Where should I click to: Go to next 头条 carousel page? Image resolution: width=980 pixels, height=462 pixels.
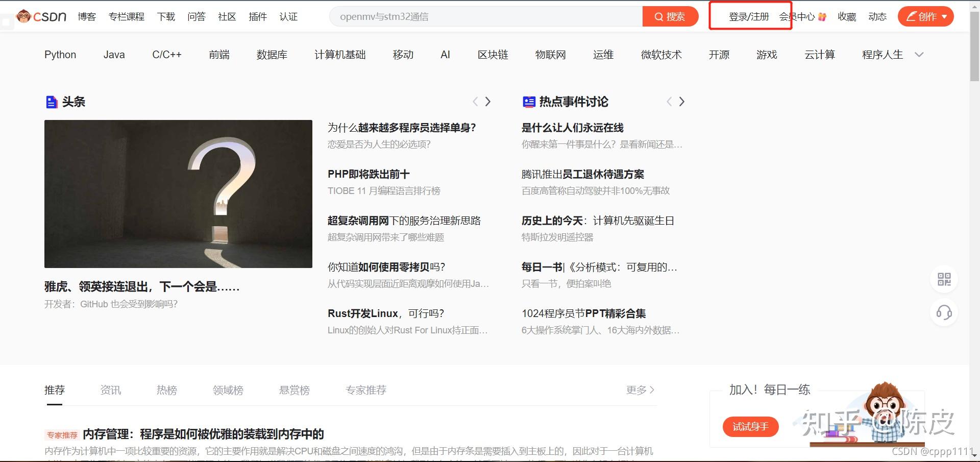488,102
